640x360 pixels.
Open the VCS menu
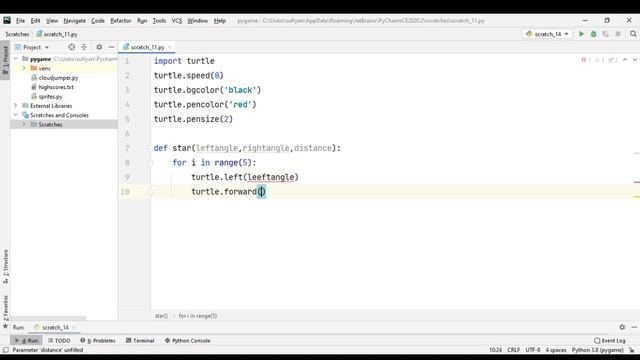[x=176, y=20]
